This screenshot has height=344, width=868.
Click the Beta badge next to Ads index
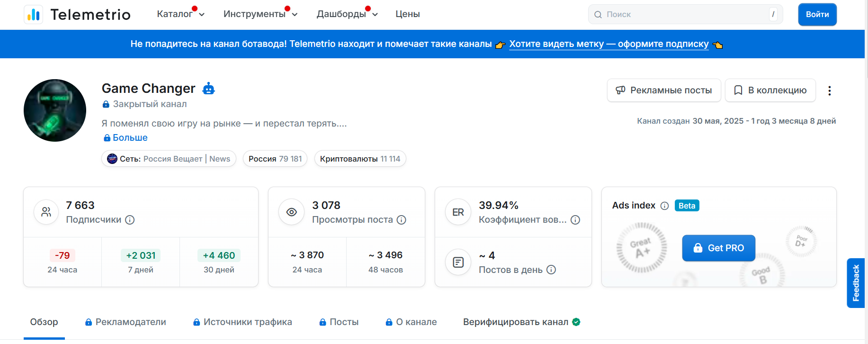coord(687,206)
